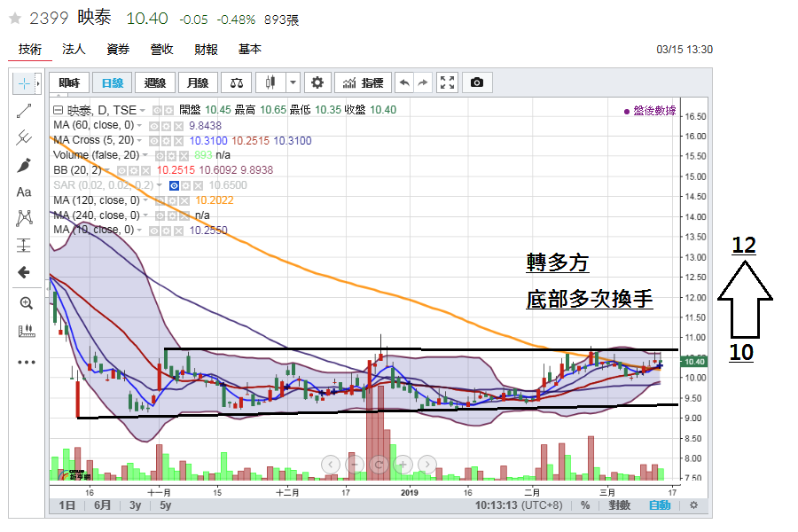Screen dimensions: 798x532
Task: Toggle visibility of MA (120, close, 0)
Action: click(x=160, y=200)
